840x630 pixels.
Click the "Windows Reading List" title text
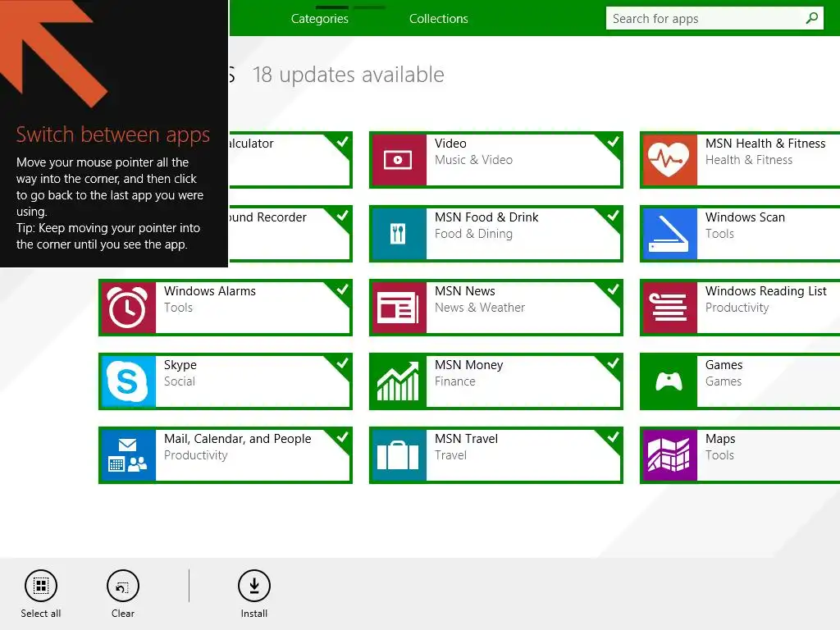click(x=765, y=291)
